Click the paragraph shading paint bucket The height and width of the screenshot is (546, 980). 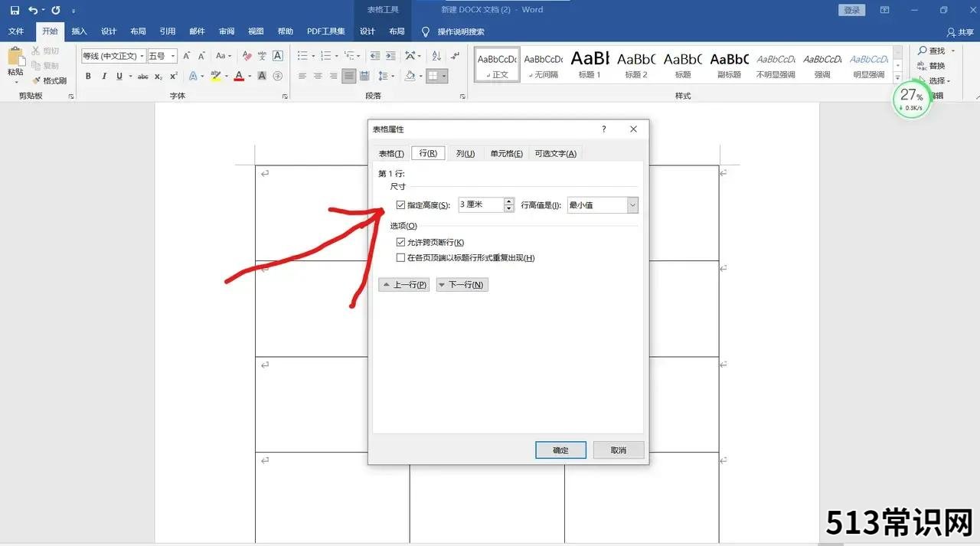[410, 76]
